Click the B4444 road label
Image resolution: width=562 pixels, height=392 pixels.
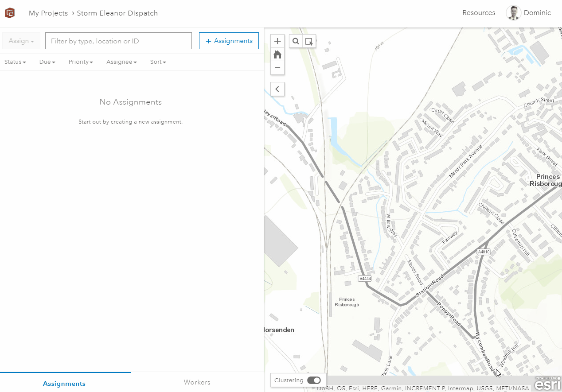pos(365,279)
